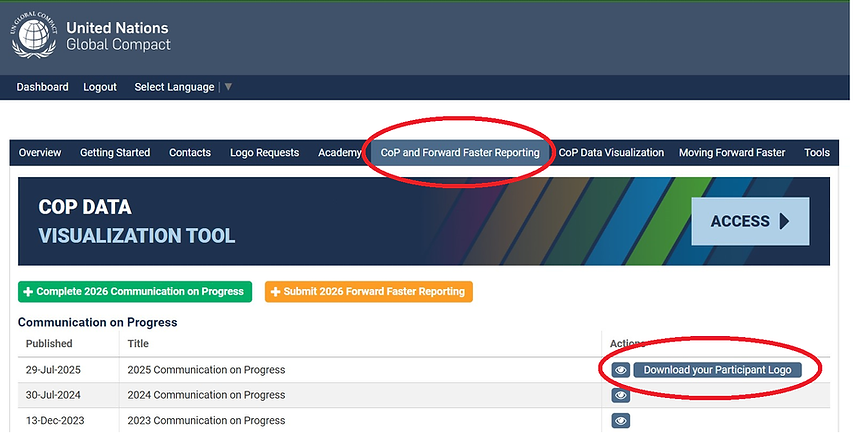The height and width of the screenshot is (433, 853).
Task: Open the Contacts tab
Action: [x=190, y=153]
